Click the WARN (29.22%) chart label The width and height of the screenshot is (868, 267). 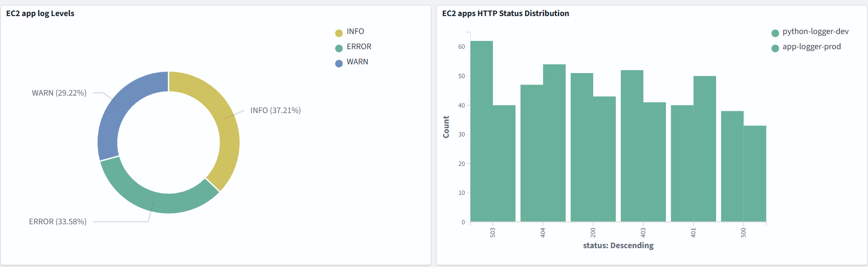(x=59, y=93)
